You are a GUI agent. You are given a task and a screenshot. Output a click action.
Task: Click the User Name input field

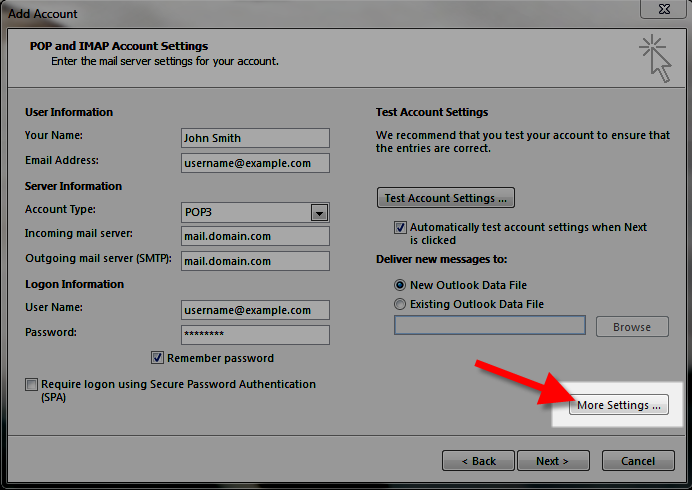pyautogui.click(x=255, y=310)
